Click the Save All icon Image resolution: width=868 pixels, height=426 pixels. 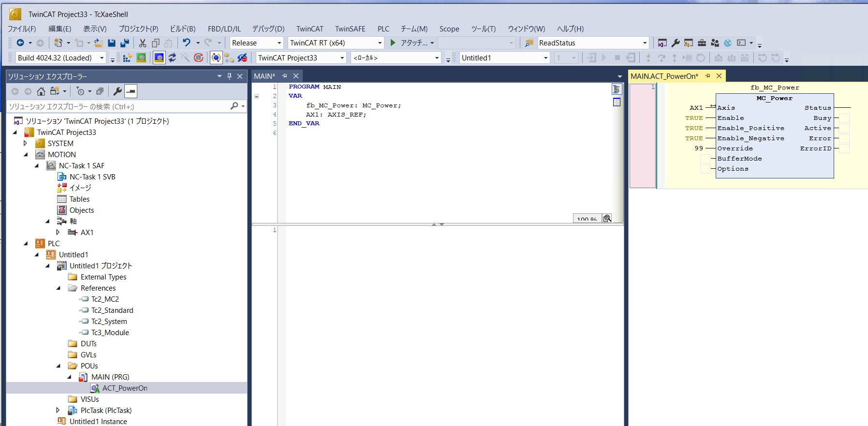125,43
